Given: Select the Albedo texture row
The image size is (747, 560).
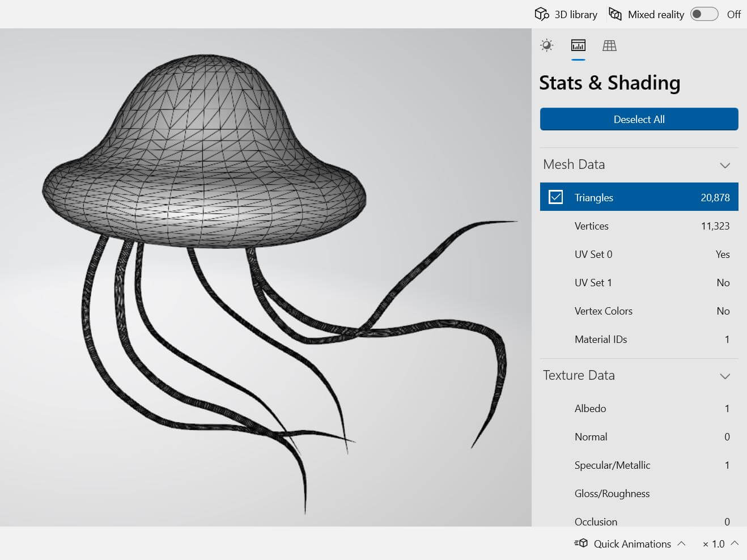Looking at the screenshot, I should 639,408.
